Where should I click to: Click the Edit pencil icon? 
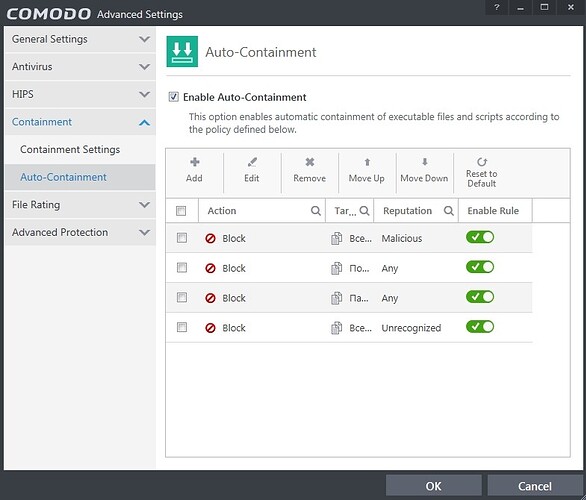[x=252, y=162]
